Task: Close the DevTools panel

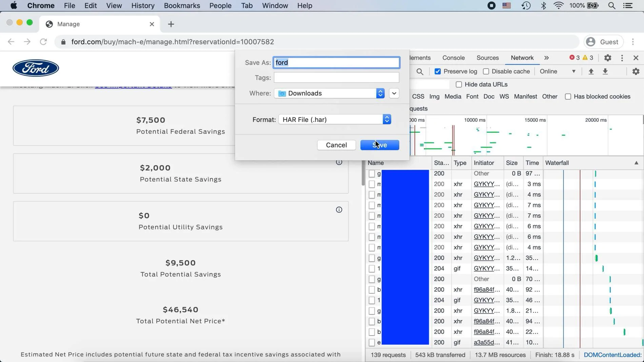Action: [x=636, y=58]
